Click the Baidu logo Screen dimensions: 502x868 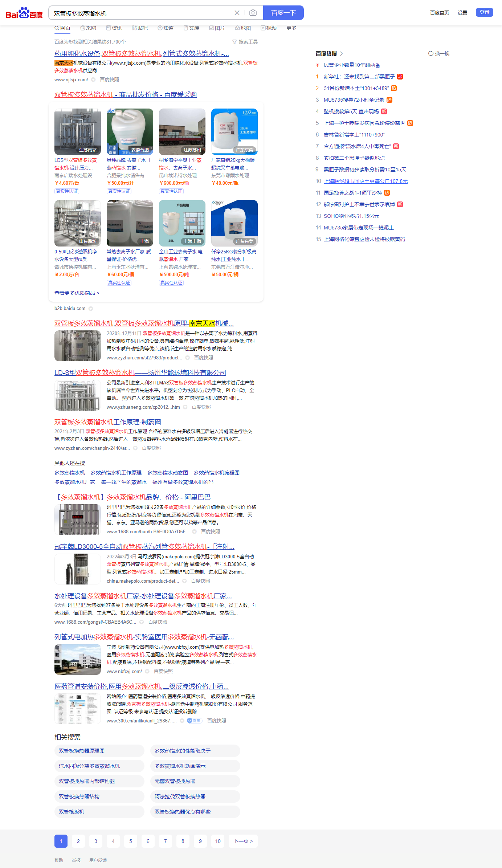tap(24, 13)
